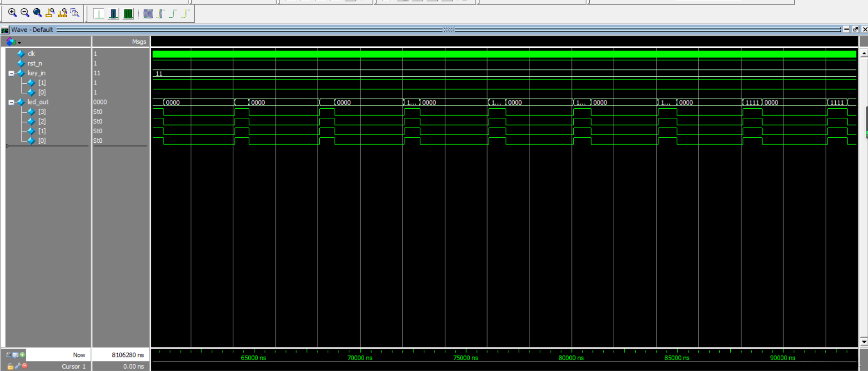Open cursor properties with the wrench icon

point(18,366)
